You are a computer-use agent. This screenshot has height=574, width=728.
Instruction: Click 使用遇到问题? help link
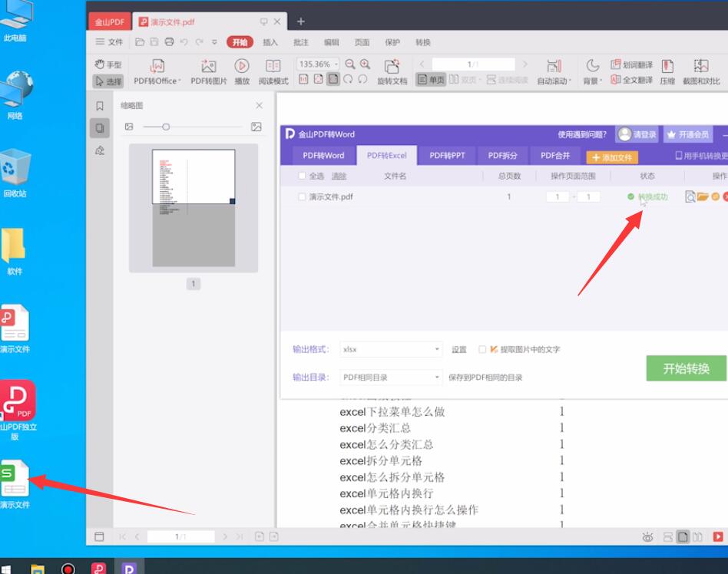tap(582, 134)
